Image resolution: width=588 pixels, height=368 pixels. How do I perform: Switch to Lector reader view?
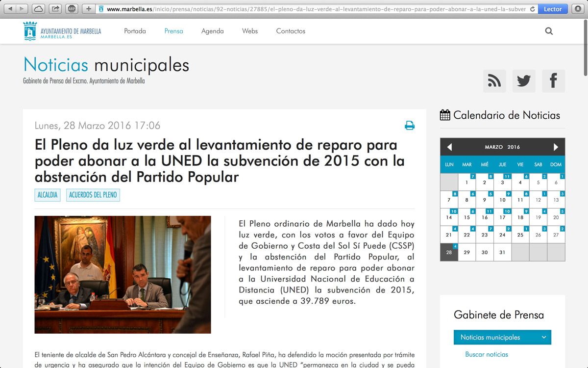pyautogui.click(x=553, y=9)
